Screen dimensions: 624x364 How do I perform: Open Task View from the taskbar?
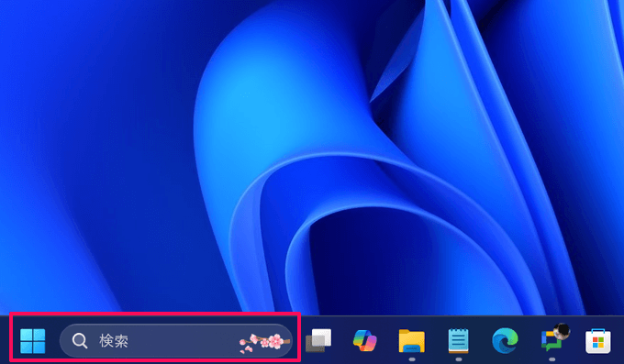[x=318, y=340]
